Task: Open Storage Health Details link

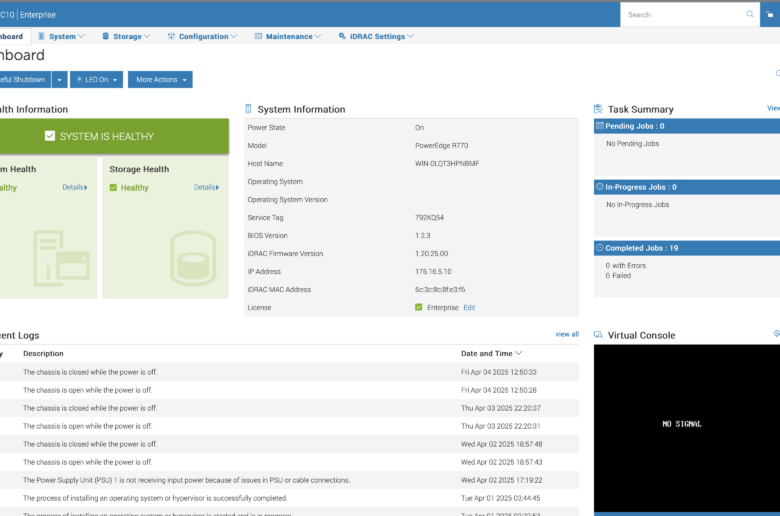Action: tap(206, 187)
